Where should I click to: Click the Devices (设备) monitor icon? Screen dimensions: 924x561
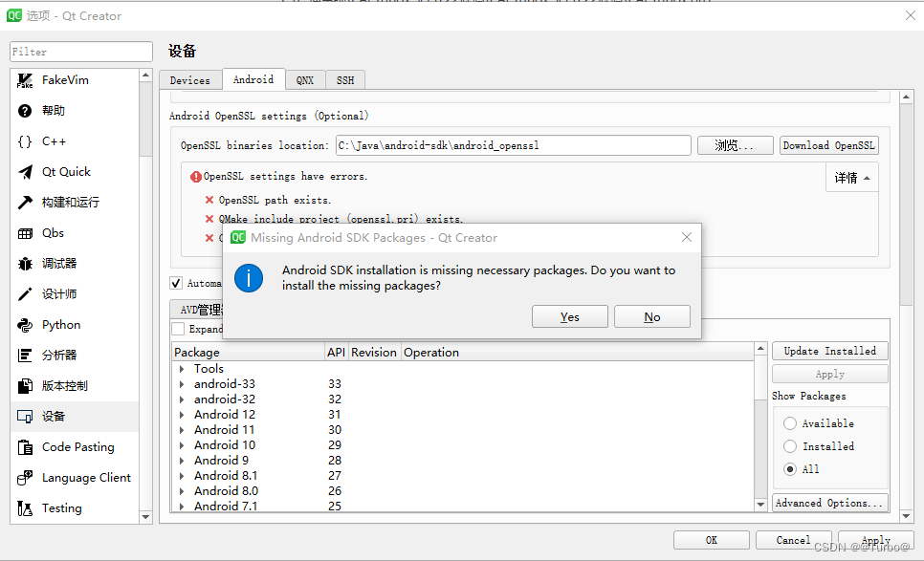[25, 417]
